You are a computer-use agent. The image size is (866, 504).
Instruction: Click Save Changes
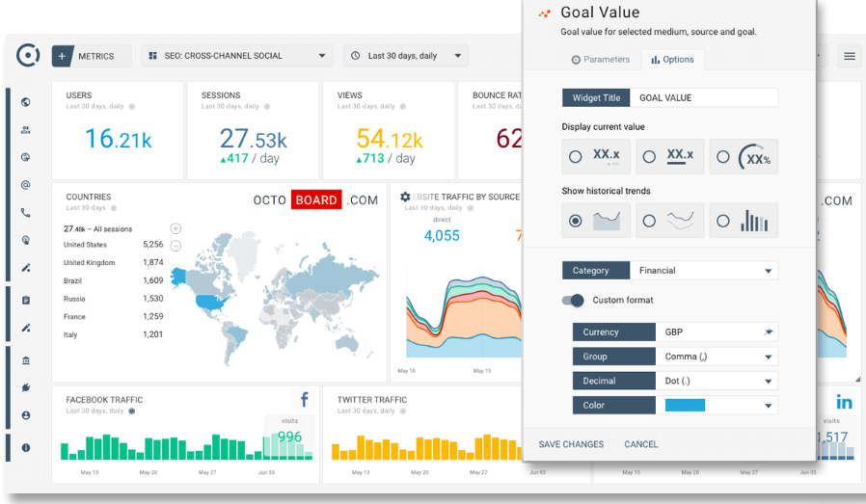[x=571, y=444]
